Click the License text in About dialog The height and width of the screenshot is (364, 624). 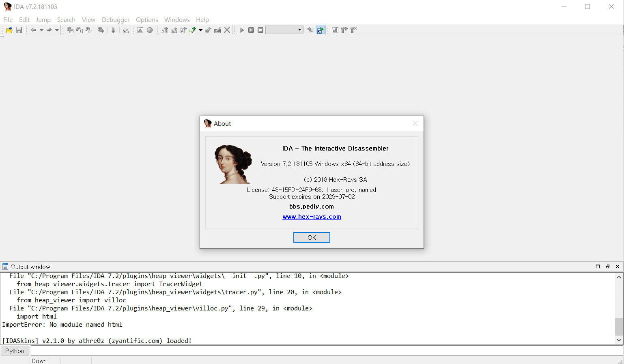point(312,190)
